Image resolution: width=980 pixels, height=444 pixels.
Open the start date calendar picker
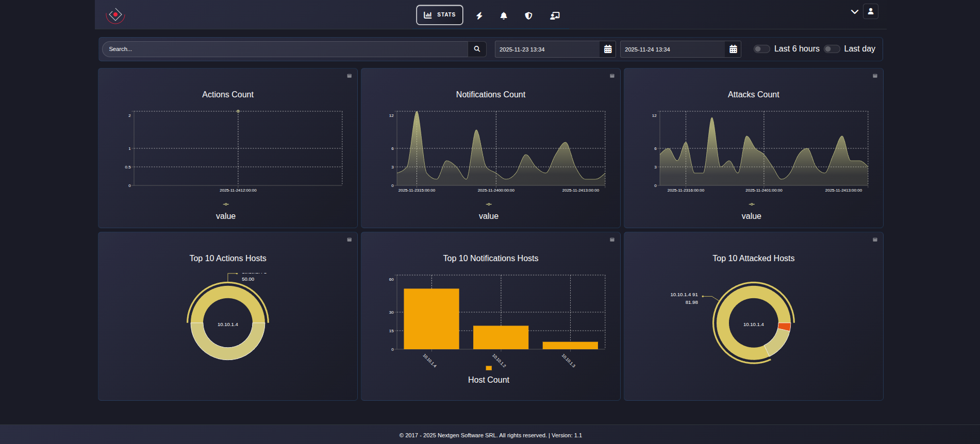click(x=608, y=49)
